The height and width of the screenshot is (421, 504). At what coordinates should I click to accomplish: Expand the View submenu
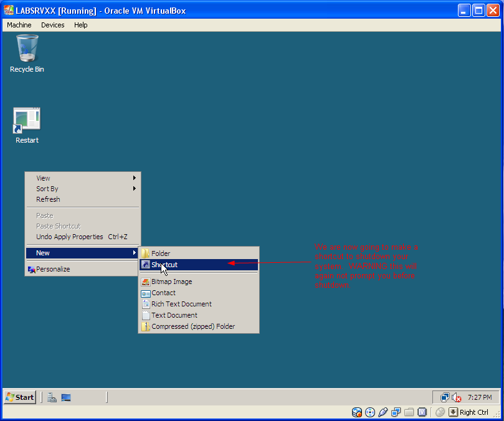(x=83, y=178)
